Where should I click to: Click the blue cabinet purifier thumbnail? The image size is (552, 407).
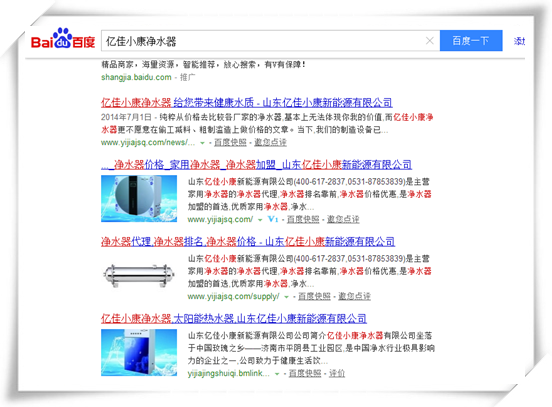[139, 352]
